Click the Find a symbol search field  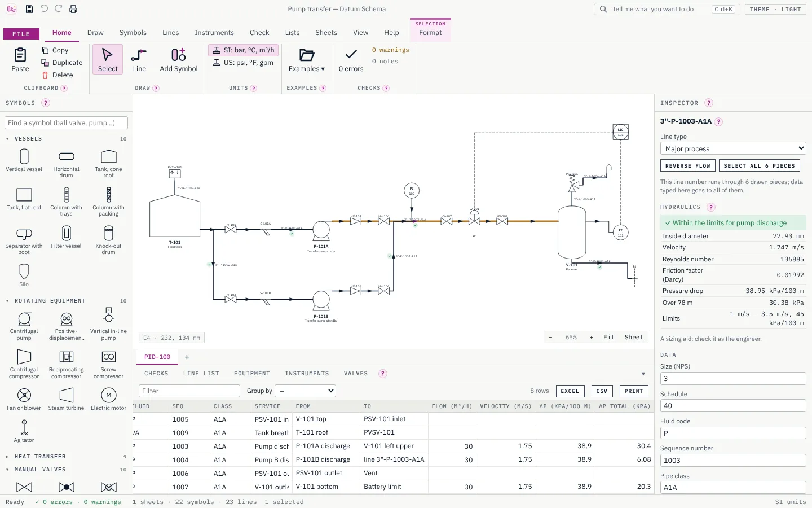(x=66, y=123)
